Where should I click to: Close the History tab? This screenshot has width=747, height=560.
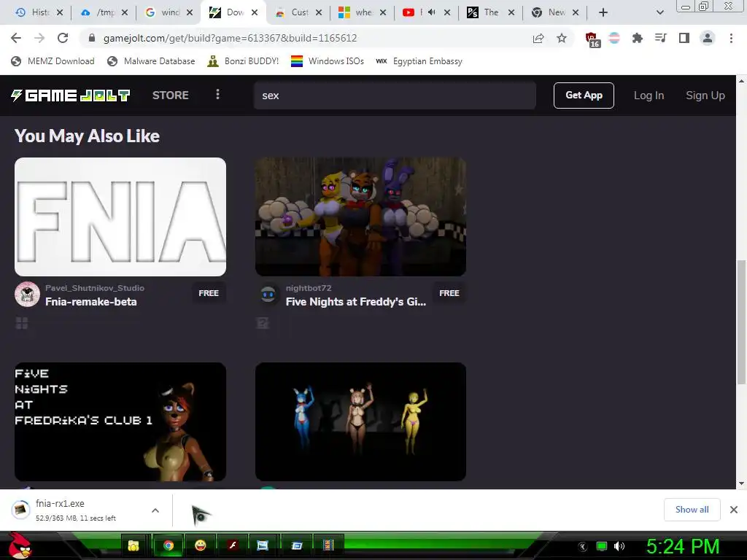60,12
